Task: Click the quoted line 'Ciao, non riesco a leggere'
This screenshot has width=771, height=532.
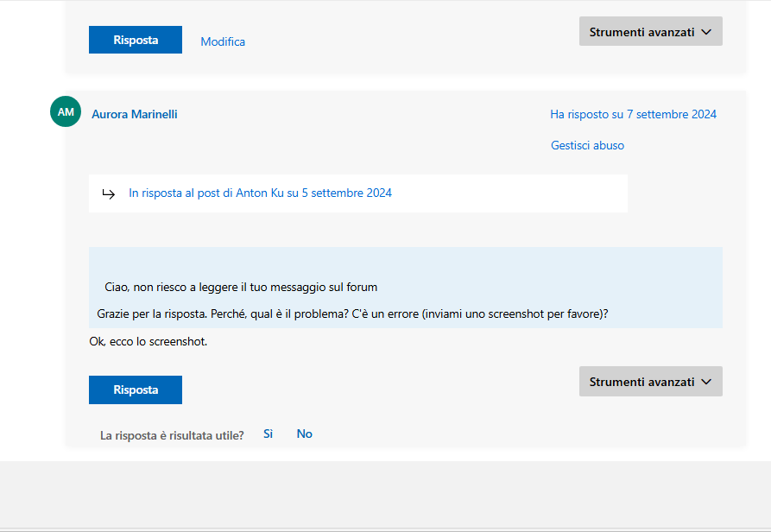Action: 241,287
